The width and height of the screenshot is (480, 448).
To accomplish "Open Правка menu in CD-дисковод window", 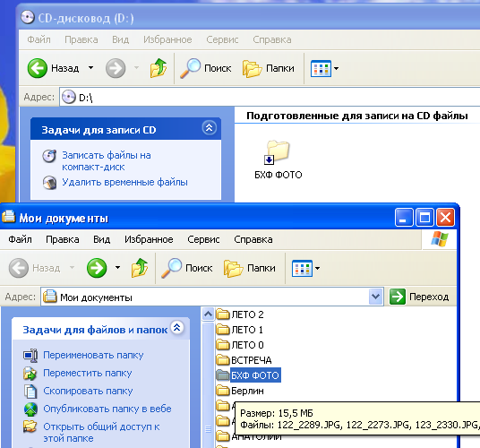I will pos(81,39).
